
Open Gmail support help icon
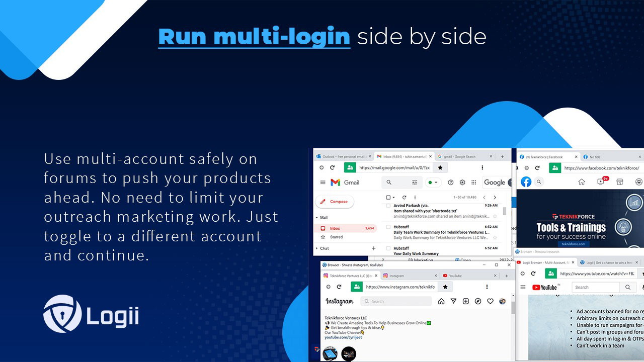coord(451,183)
